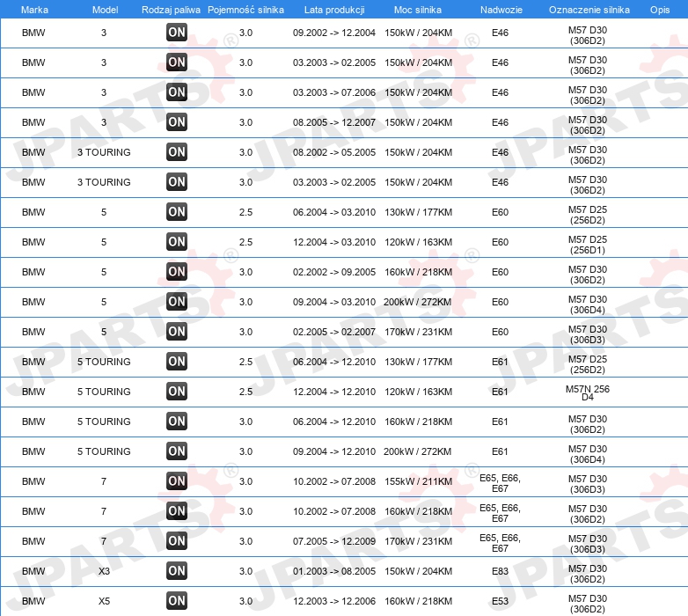The width and height of the screenshot is (688, 616).
Task: Click ON icon in the 02.2002 -> 09.2005 row
Action: (x=177, y=272)
